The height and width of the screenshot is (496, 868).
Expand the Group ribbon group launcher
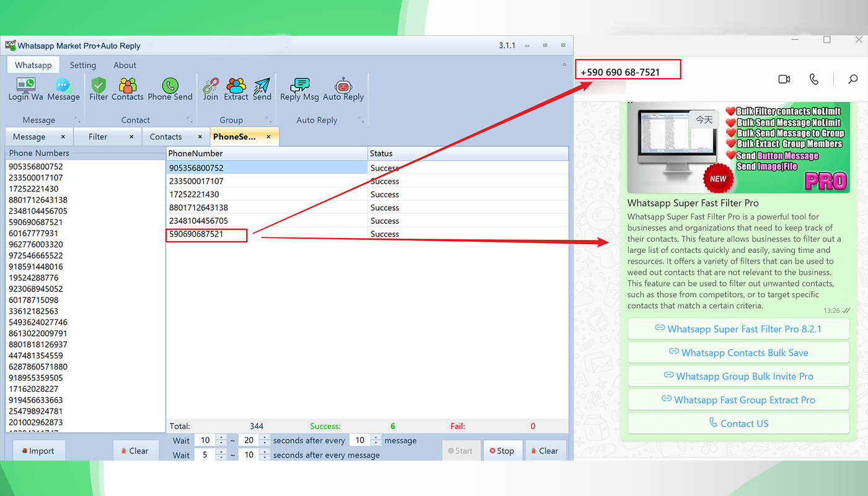(x=268, y=119)
